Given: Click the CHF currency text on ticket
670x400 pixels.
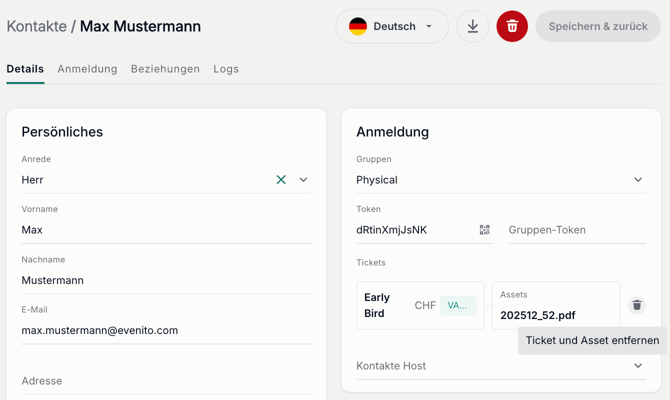Looking at the screenshot, I should pos(425,306).
